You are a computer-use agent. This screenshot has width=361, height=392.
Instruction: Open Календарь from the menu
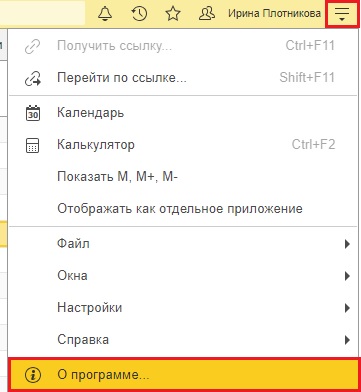pos(184,113)
